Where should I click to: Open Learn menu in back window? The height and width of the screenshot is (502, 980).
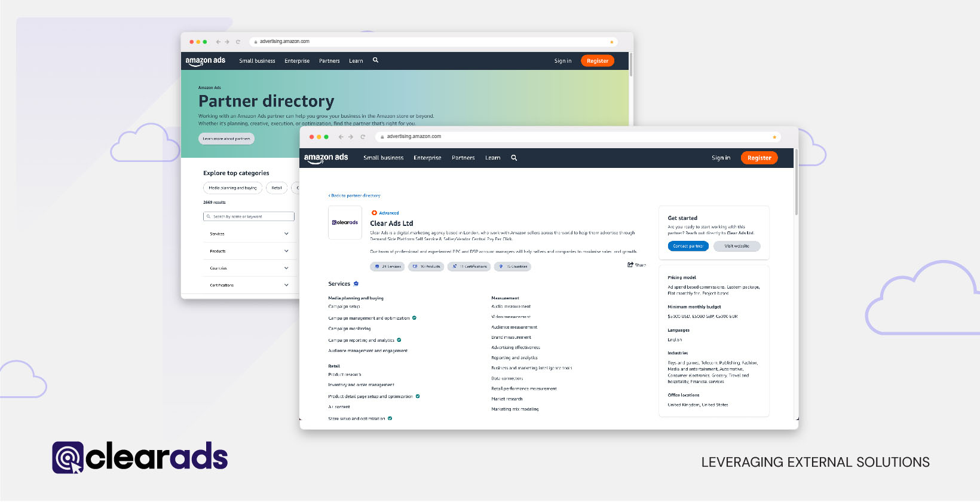[356, 61]
